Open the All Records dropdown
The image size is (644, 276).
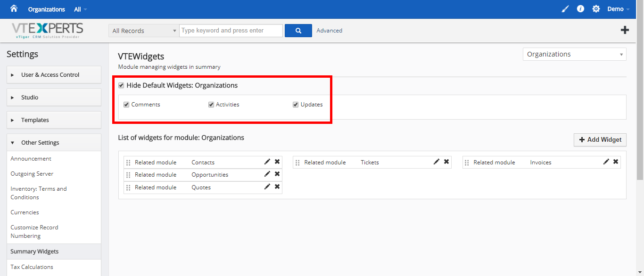[143, 31]
